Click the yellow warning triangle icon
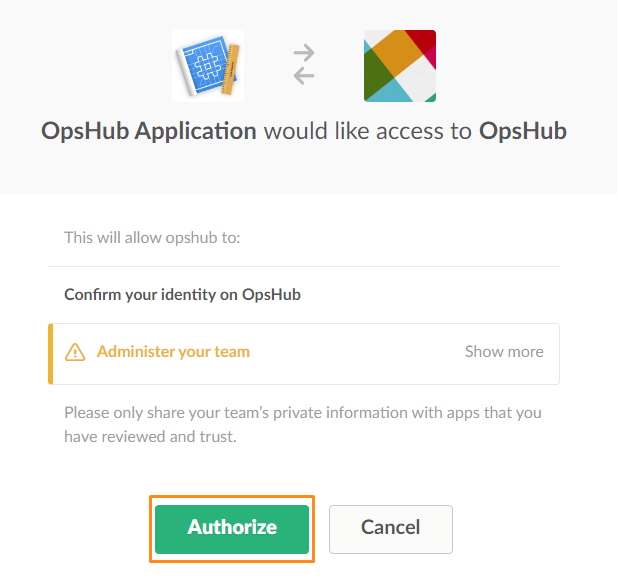618x579 pixels. [x=75, y=352]
